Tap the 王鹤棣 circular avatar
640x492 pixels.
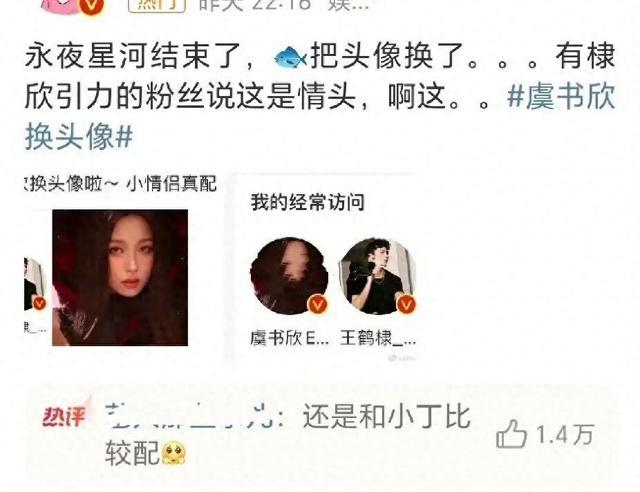(378, 276)
